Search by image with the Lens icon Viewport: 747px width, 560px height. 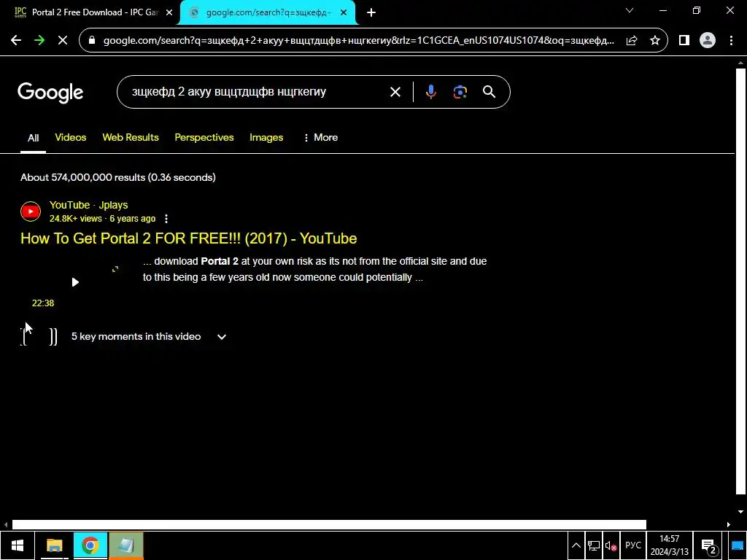[x=460, y=92]
